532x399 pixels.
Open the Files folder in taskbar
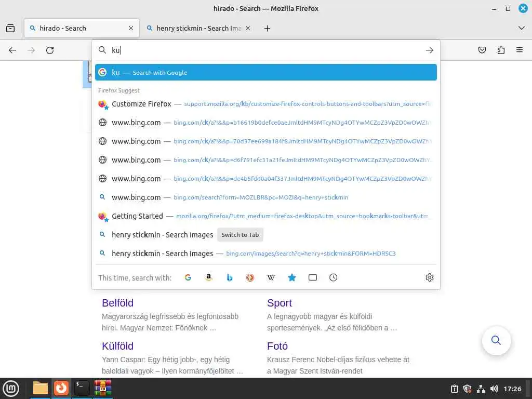[x=41, y=388]
